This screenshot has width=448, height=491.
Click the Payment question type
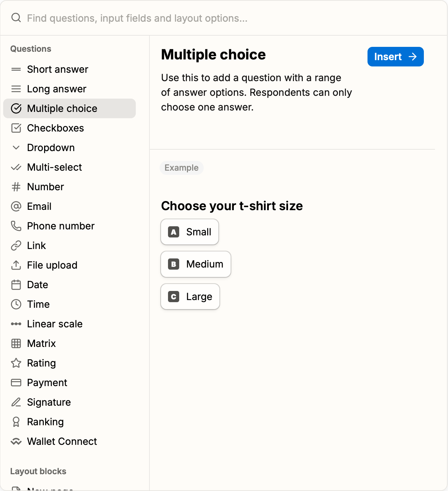[x=47, y=383]
